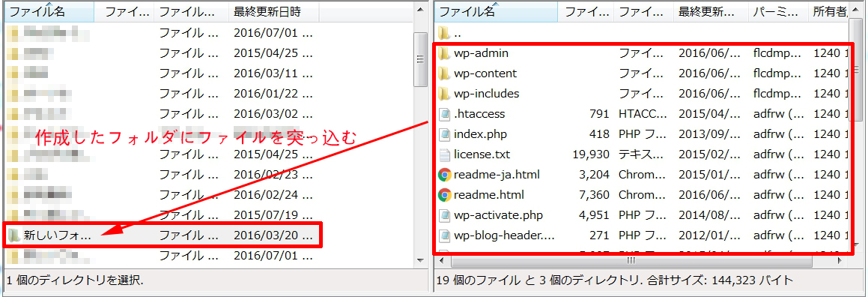This screenshot has height=297, width=868.
Task: Sort local pane by ファイル名 column header
Action: pyautogui.click(x=49, y=12)
